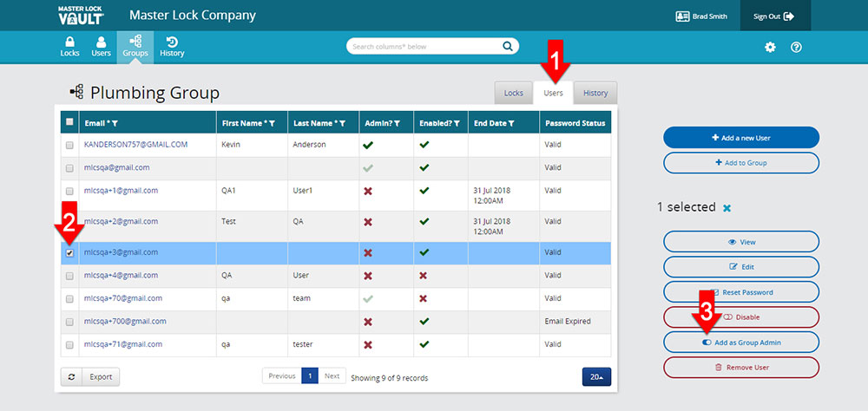Open settings gear icon

pos(770,47)
